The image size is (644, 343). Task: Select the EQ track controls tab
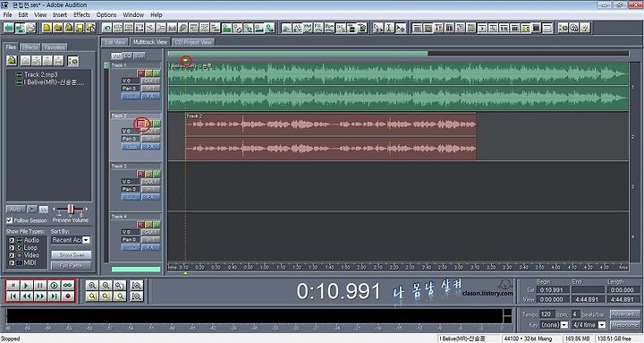tap(128, 56)
